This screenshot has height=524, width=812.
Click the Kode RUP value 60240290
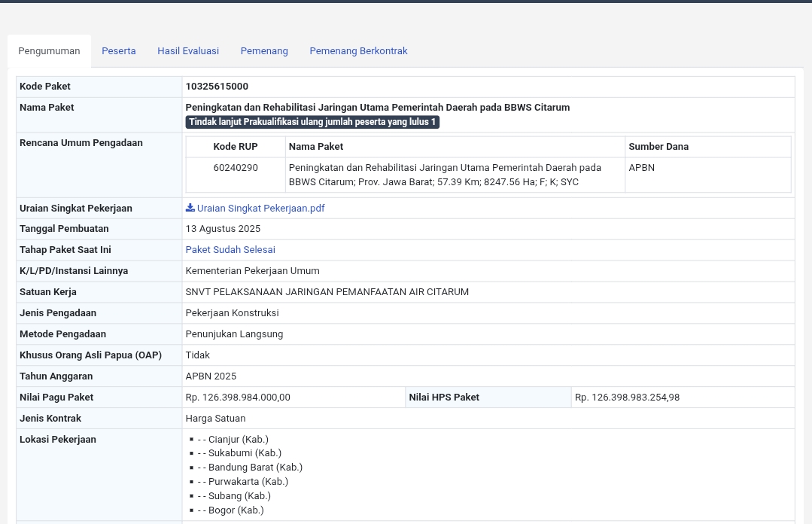tap(235, 168)
